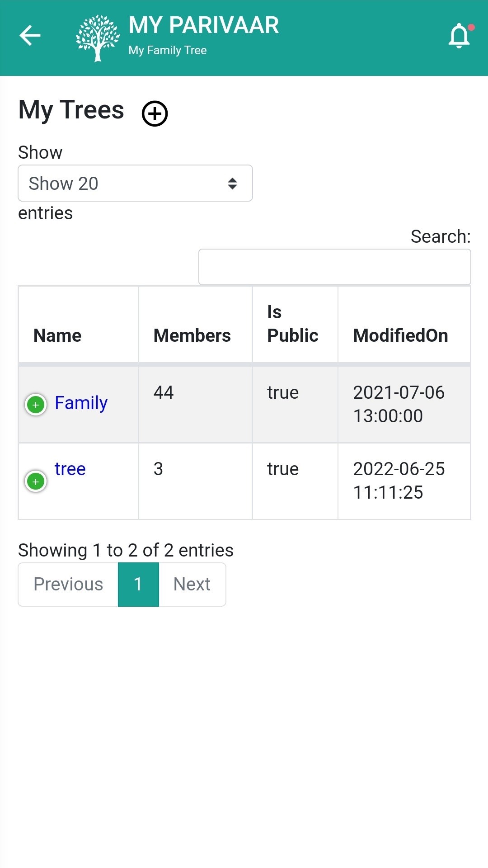
Task: Sort by Is Public column
Action: 293,324
